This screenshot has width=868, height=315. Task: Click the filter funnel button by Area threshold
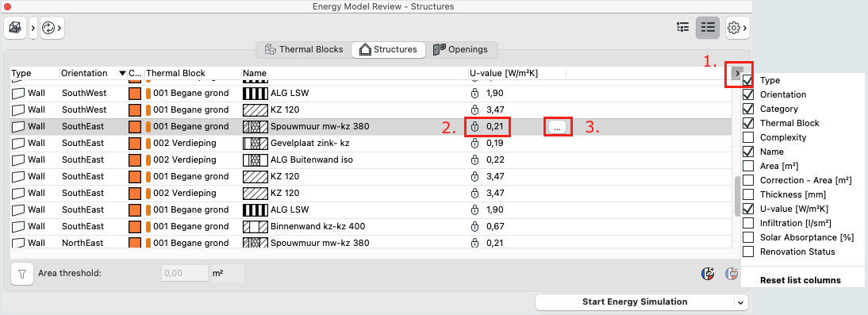(22, 274)
